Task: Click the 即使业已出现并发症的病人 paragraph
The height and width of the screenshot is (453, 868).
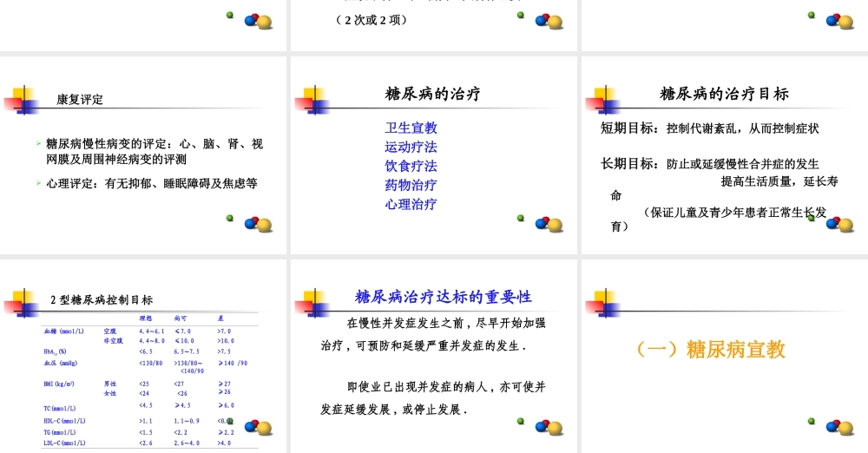Action: pos(433,397)
